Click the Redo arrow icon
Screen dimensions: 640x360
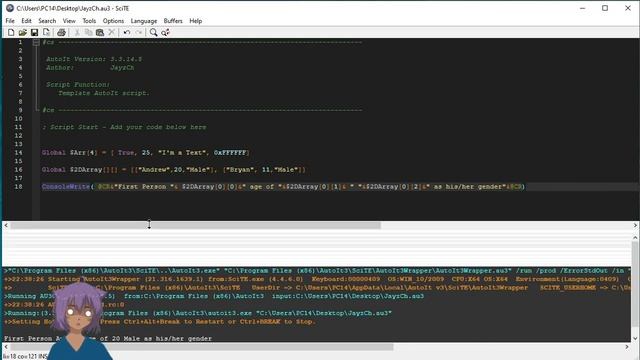point(139,33)
